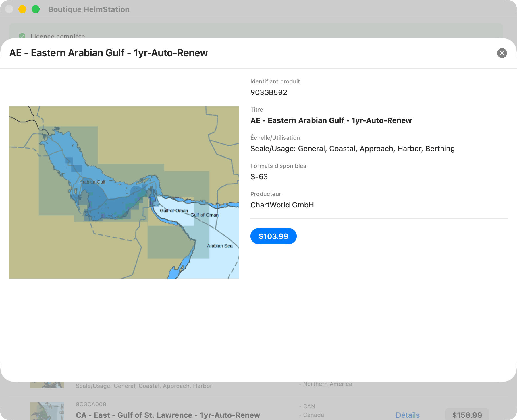Image resolution: width=517 pixels, height=420 pixels.
Task: Click the Licence complète shield icon
Action: [22, 36]
